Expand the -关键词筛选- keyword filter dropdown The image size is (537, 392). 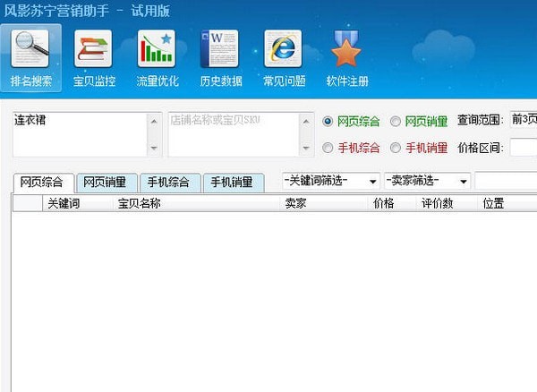tap(330, 181)
